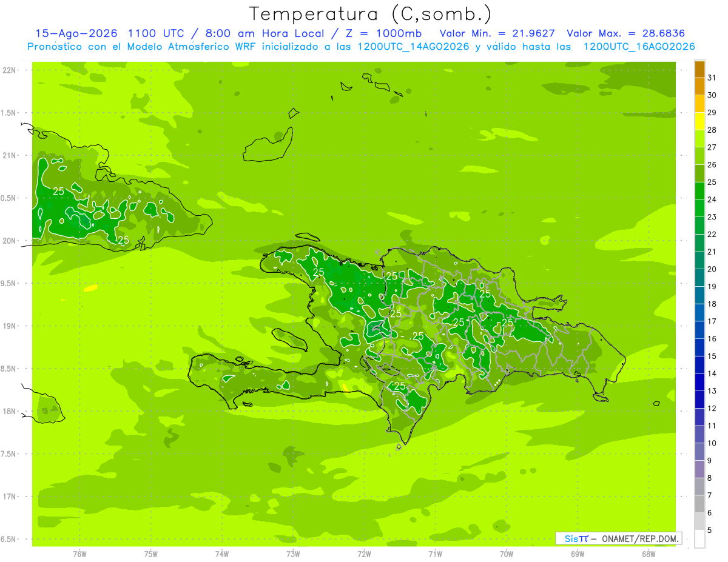Click the "ONAMET/REP.DOM." credit label
Screen dimensions: 728x562
click(641, 538)
